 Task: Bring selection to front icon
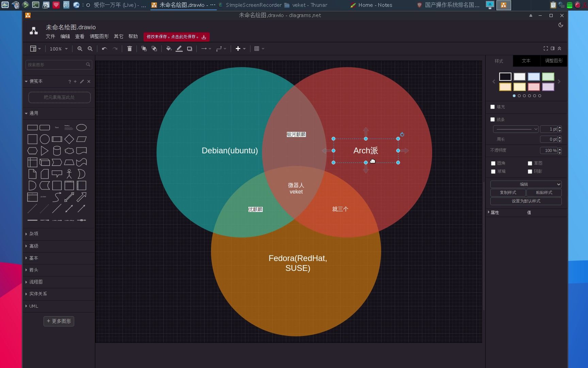144,49
